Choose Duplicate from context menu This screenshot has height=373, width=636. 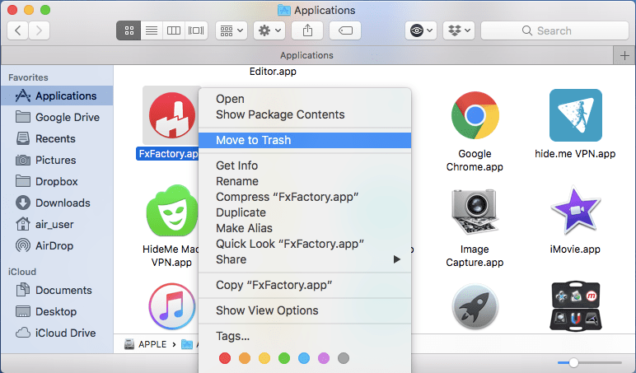pos(305,212)
